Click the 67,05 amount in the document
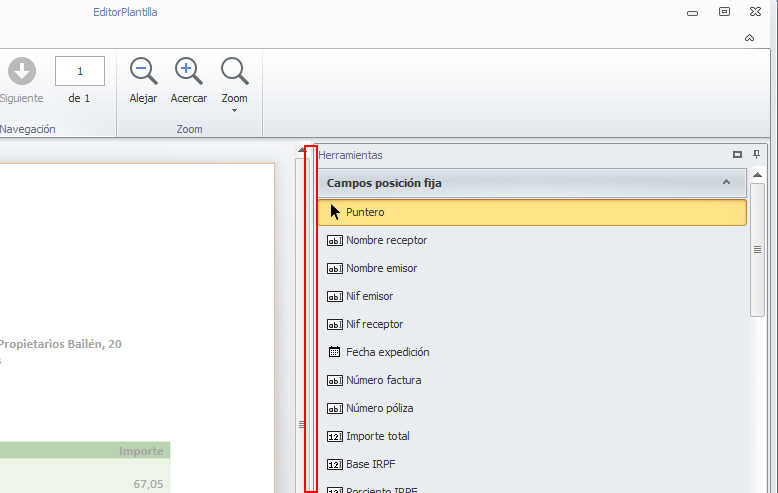778x493 pixels. [148, 484]
